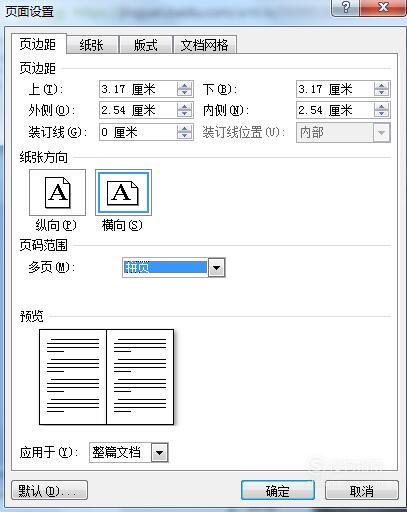Click the 取消 button
The image size is (407, 512).
click(362, 490)
